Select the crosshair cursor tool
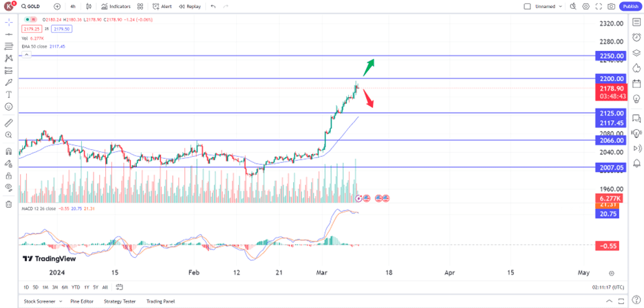The width and height of the screenshot is (644, 308). 9,22
